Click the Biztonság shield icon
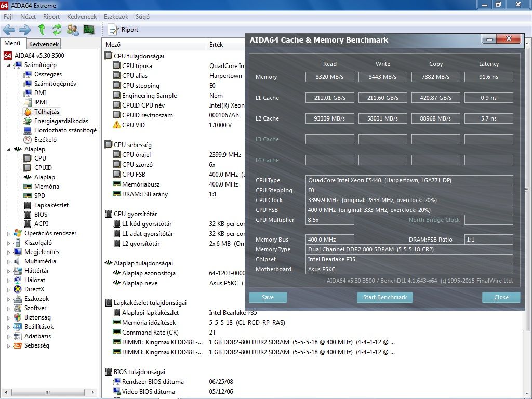This screenshot has width=532, height=399. click(x=18, y=317)
